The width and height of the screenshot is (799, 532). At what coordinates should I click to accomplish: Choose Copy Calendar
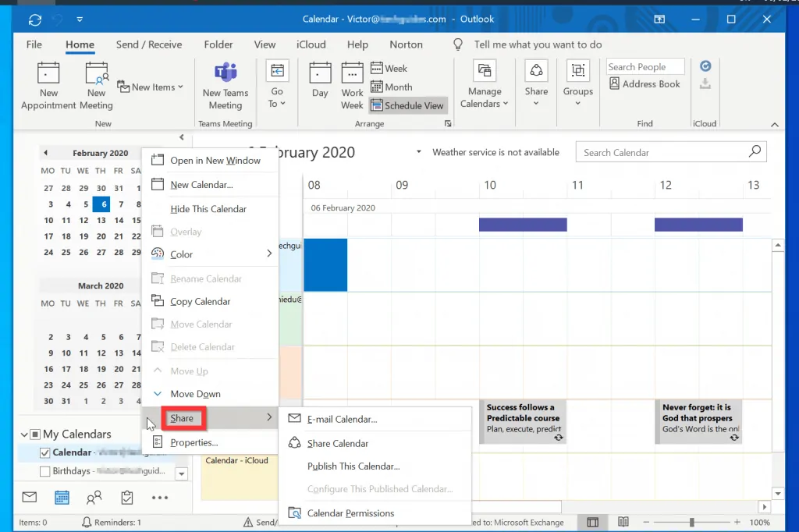pyautogui.click(x=211, y=302)
